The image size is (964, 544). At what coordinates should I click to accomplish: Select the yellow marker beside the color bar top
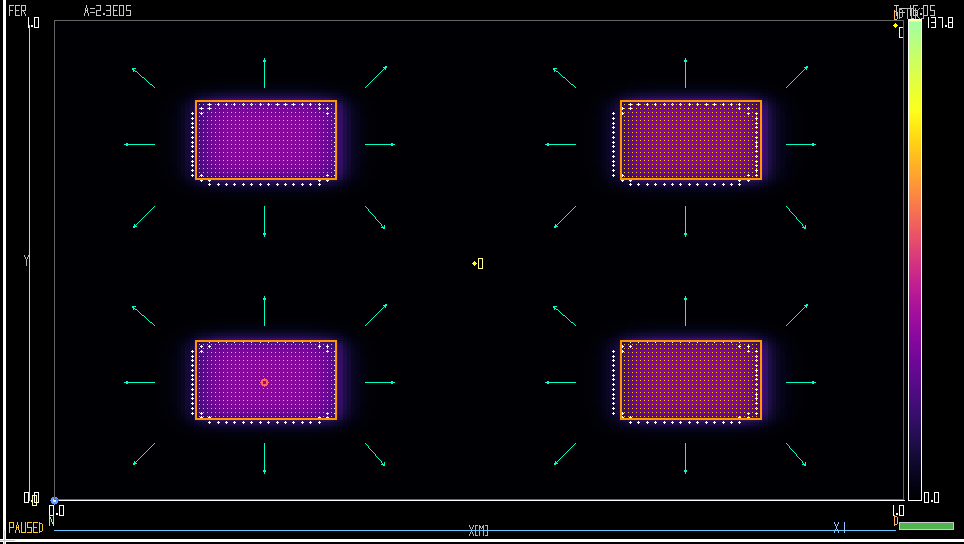click(895, 25)
